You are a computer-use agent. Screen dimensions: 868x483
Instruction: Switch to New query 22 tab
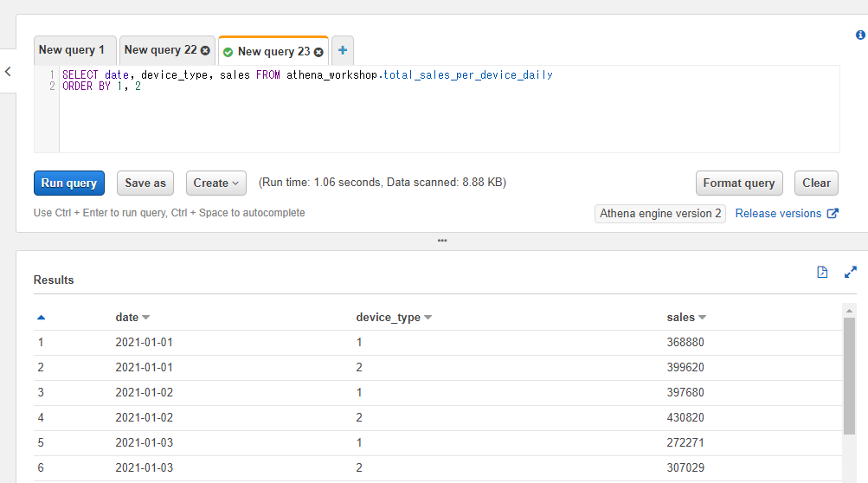click(x=161, y=50)
